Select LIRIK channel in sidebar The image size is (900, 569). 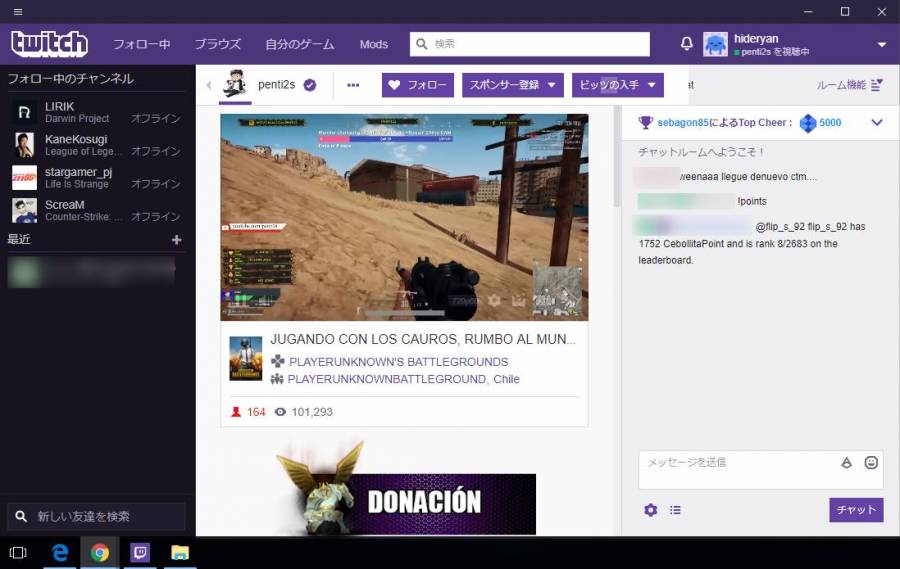(96, 112)
